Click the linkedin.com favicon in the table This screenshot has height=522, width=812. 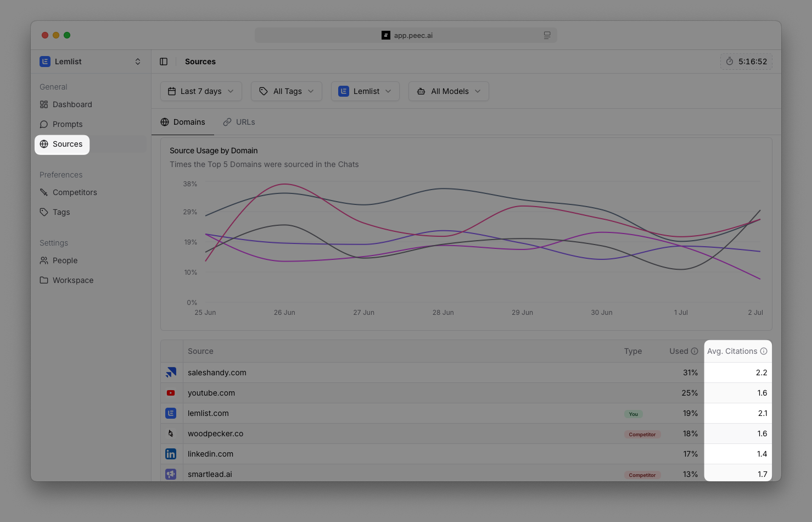click(171, 453)
